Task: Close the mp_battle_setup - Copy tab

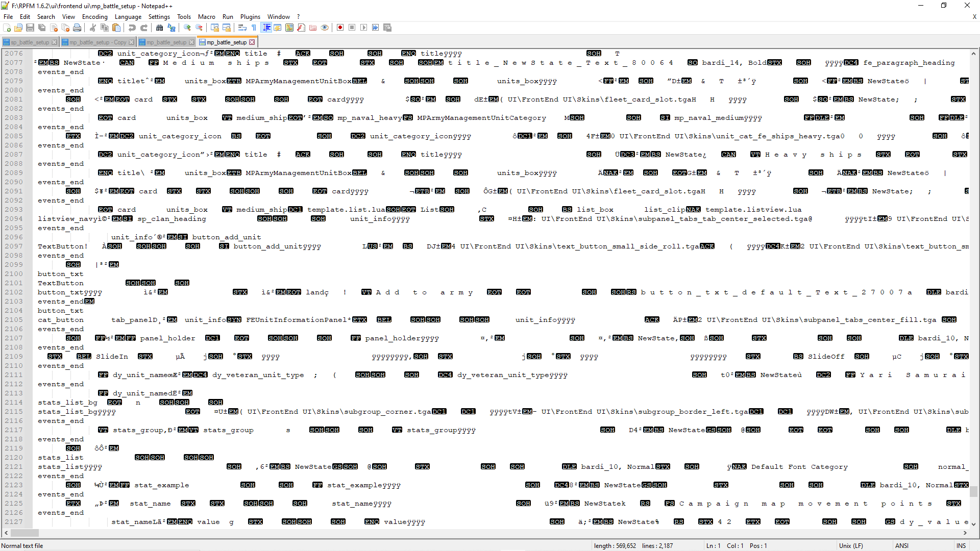Action: pyautogui.click(x=132, y=42)
